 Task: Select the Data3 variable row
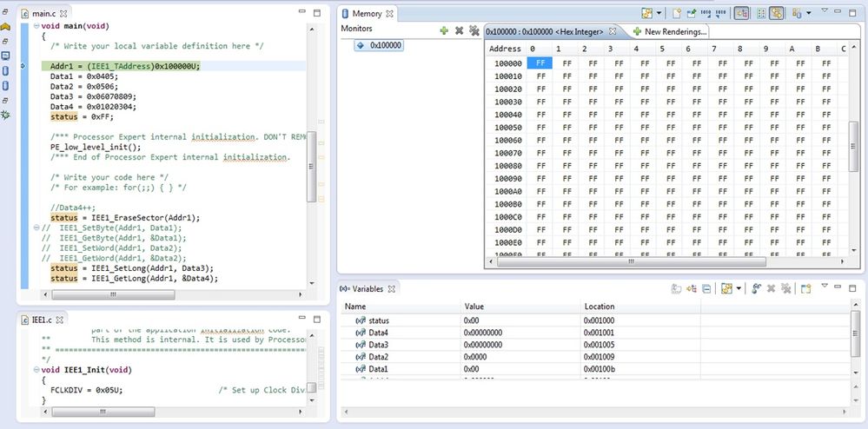pyautogui.click(x=379, y=345)
